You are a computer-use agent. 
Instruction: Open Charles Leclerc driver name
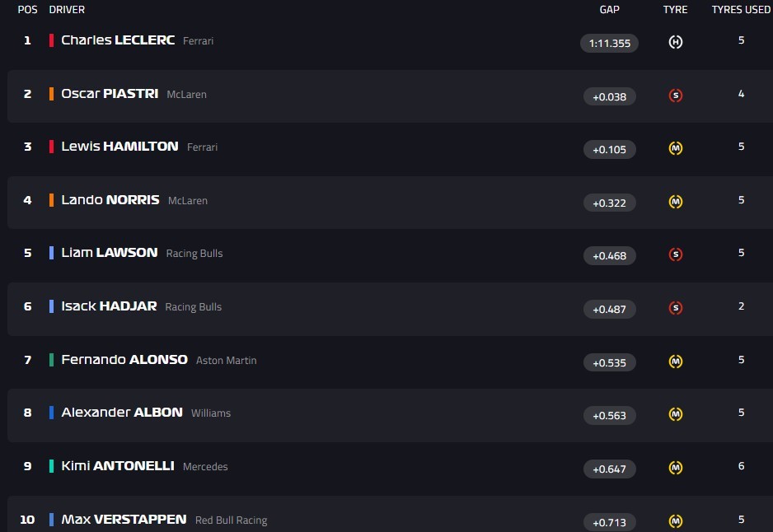click(118, 40)
